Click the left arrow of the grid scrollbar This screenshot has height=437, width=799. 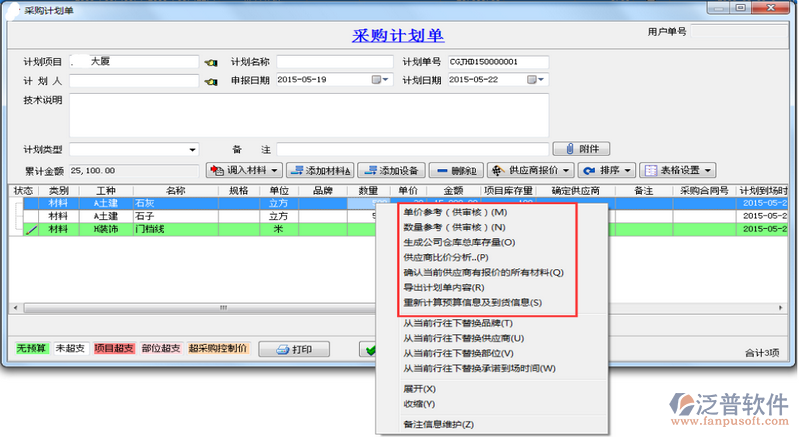point(16,308)
